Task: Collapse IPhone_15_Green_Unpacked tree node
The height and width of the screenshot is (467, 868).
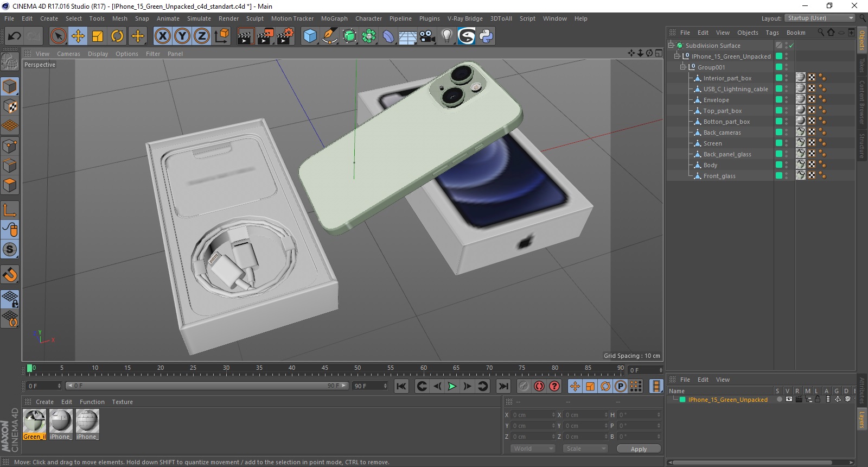Action: pos(677,56)
